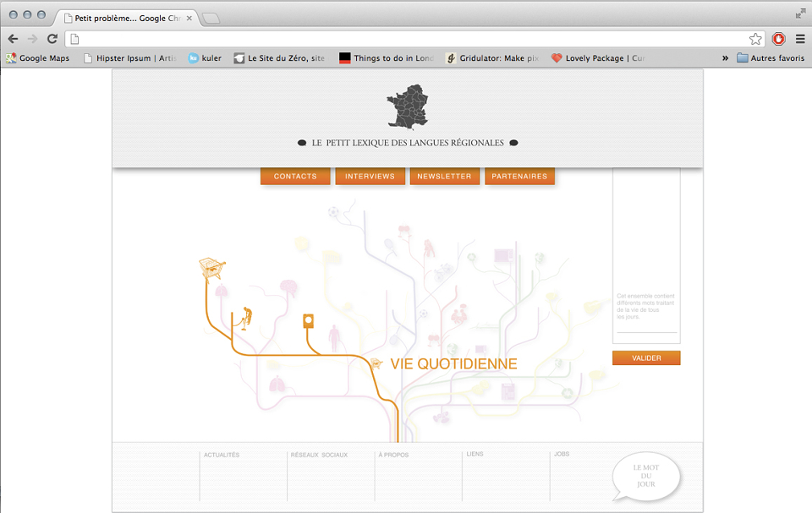
Task: Open the Google Maps bookmark
Action: pos(38,58)
